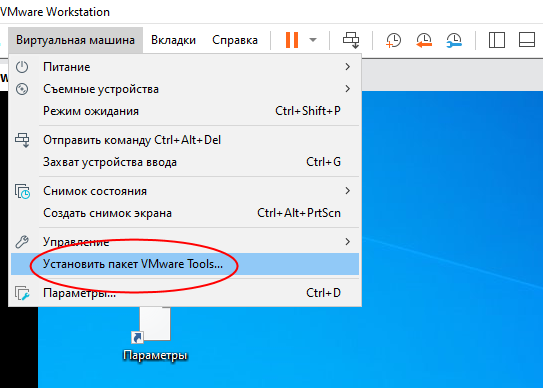Toggle the thumbnail bar view icon

coord(527,40)
